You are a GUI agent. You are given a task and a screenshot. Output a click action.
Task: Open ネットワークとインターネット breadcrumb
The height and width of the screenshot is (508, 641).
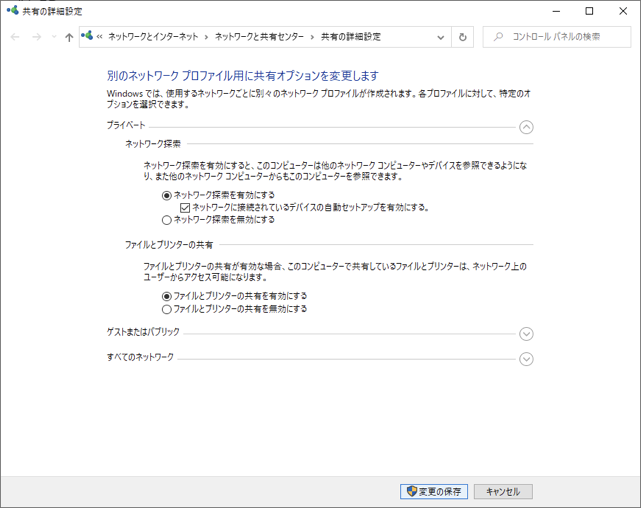pos(153,37)
